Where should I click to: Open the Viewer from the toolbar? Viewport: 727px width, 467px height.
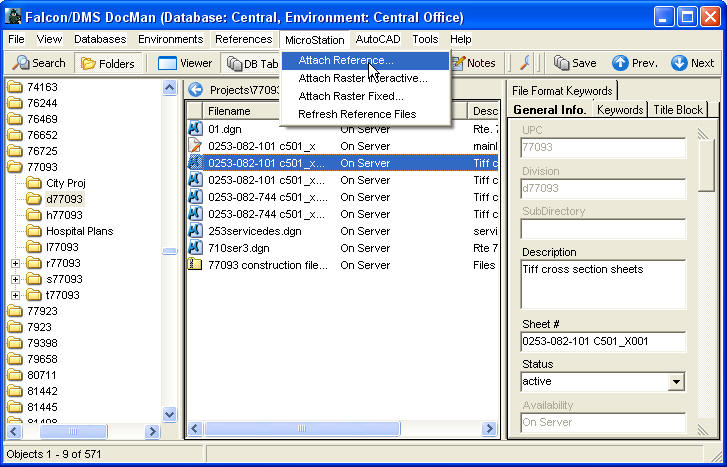coord(186,63)
